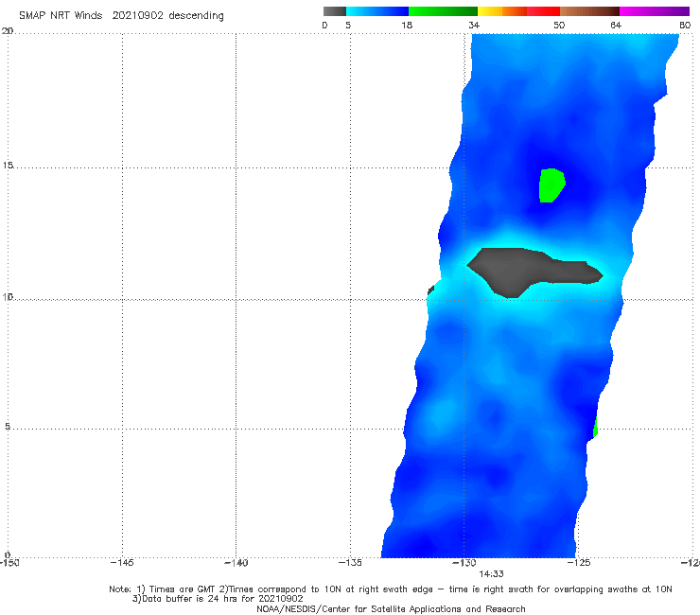Click the latitude axis label '15'
The height and width of the screenshot is (615, 700).
pos(8,166)
